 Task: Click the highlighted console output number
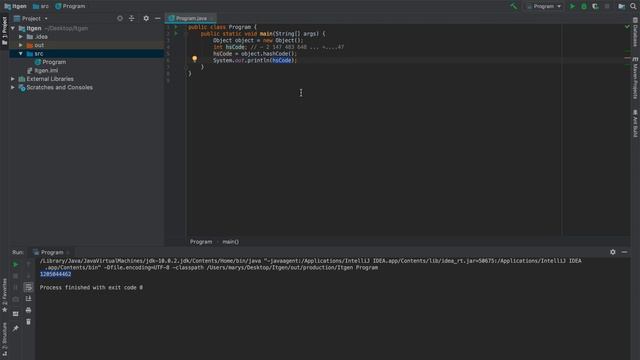[56, 274]
